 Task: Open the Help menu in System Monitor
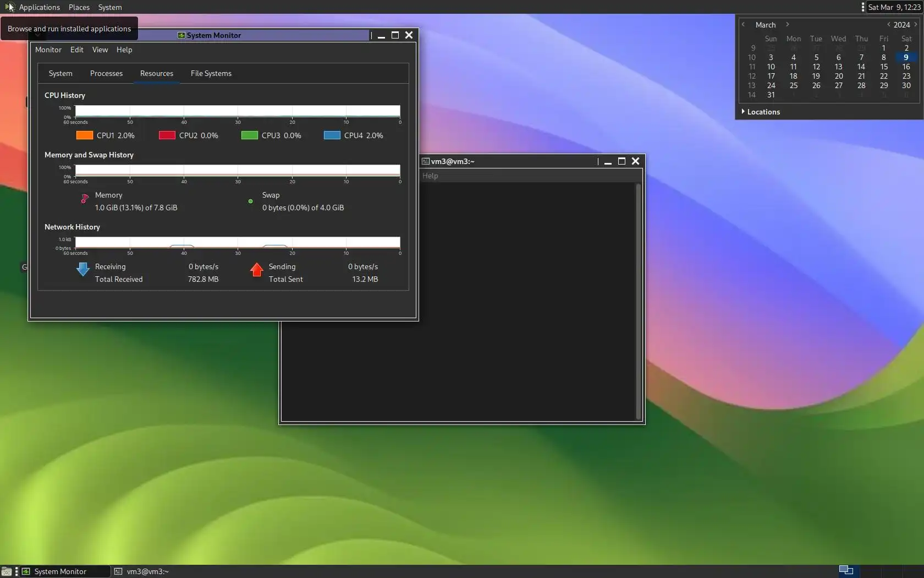pos(124,50)
